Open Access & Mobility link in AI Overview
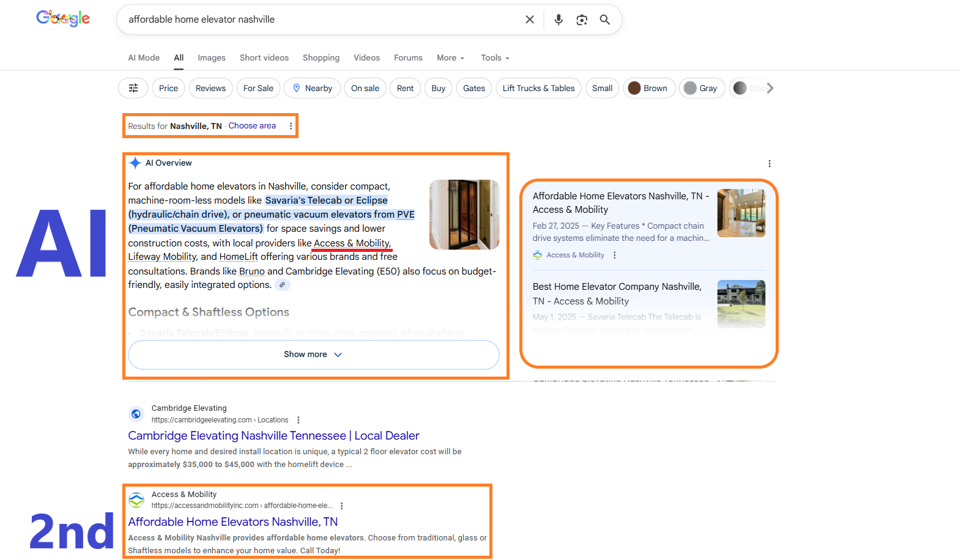 [x=352, y=243]
